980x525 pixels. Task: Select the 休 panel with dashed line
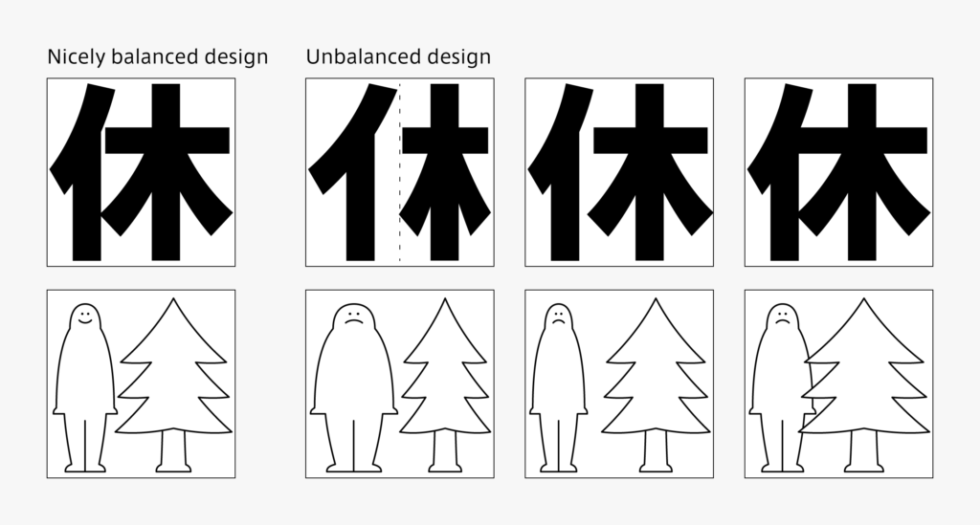pos(400,172)
